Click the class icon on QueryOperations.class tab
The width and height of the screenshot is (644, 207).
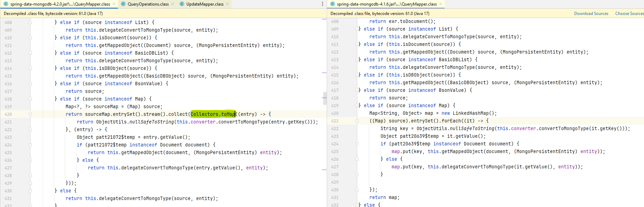tap(123, 4)
